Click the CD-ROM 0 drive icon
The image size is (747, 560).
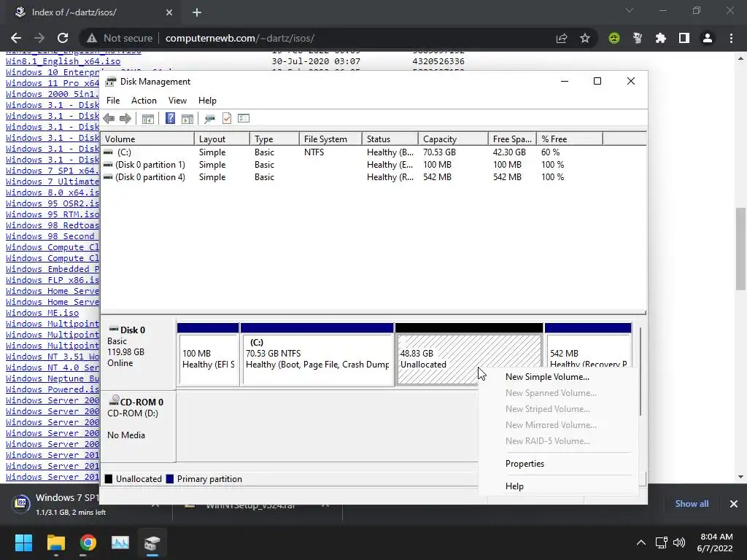coord(114,400)
